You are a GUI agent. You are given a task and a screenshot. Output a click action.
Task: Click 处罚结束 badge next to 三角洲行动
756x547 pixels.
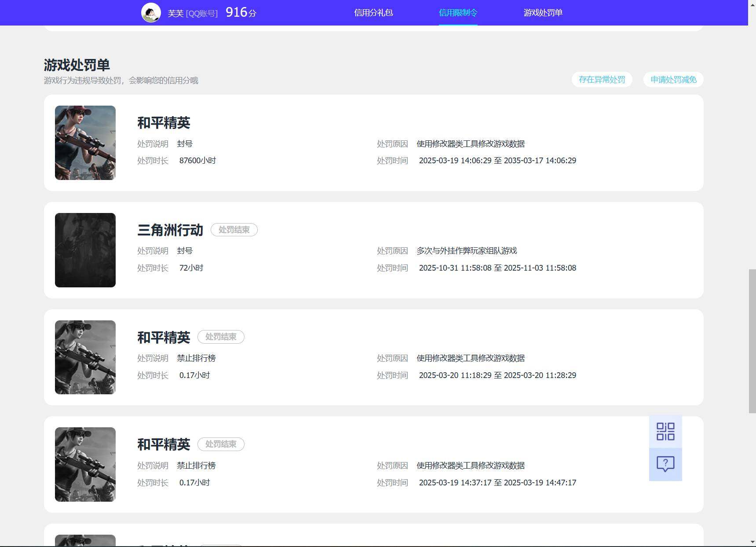pyautogui.click(x=234, y=230)
